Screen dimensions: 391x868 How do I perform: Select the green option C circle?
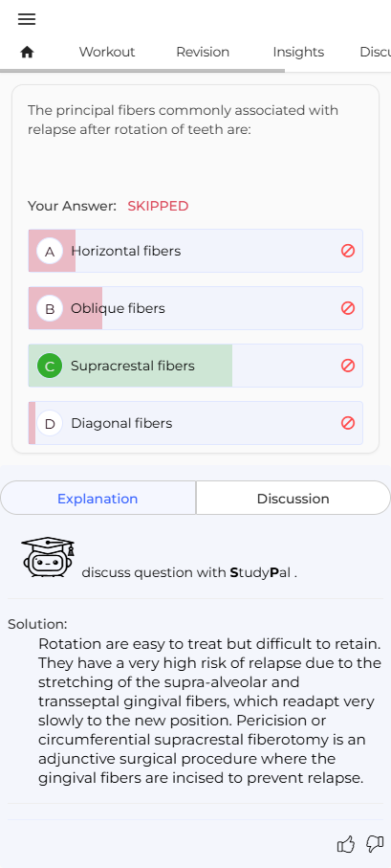click(50, 366)
